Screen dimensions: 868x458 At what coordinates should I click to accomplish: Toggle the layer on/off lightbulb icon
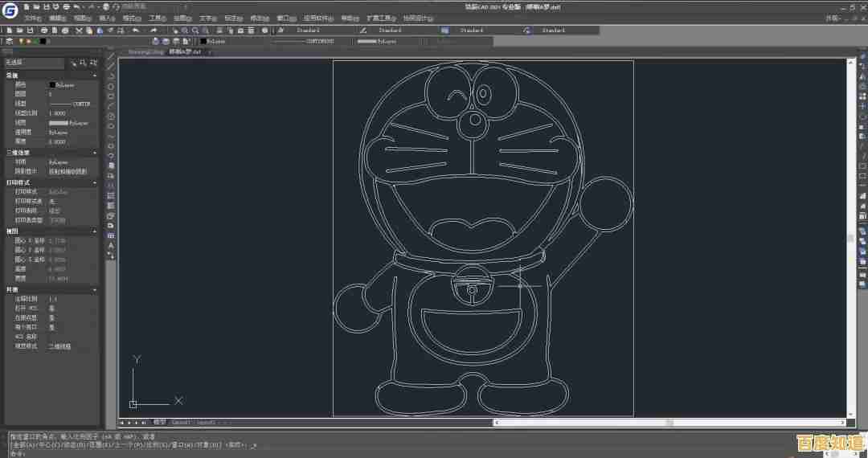(x=22, y=41)
